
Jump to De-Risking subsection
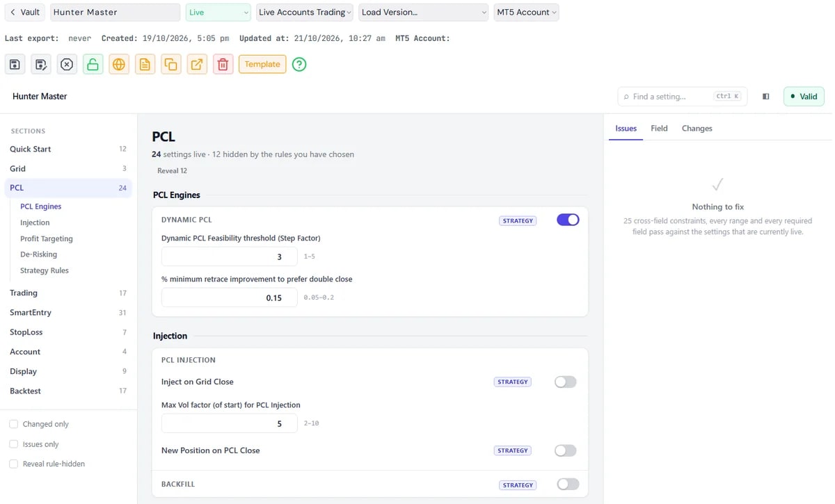(39, 254)
